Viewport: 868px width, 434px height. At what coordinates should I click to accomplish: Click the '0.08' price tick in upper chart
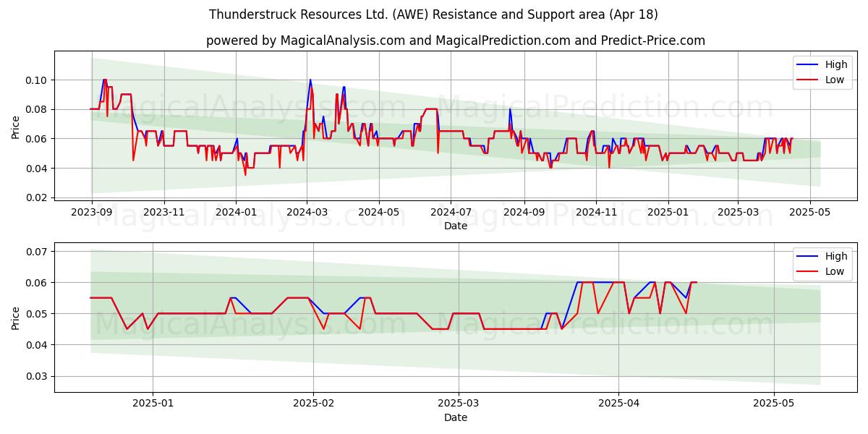[38, 109]
